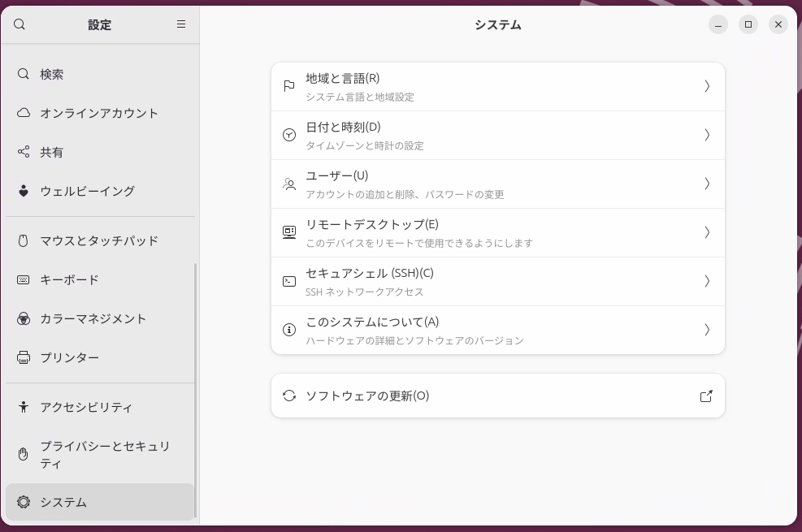This screenshot has height=532, width=802.
Task: Open マウスとタッチパッド settings
Action: coord(100,240)
